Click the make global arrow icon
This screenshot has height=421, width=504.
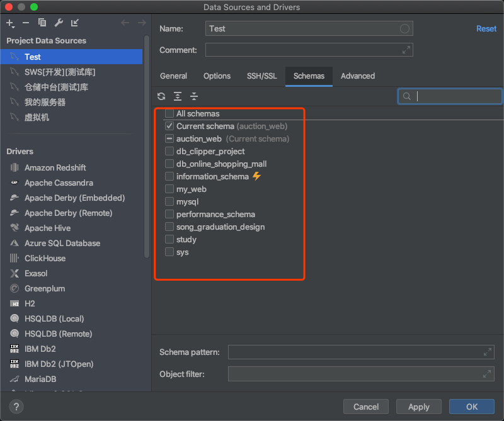click(x=75, y=23)
